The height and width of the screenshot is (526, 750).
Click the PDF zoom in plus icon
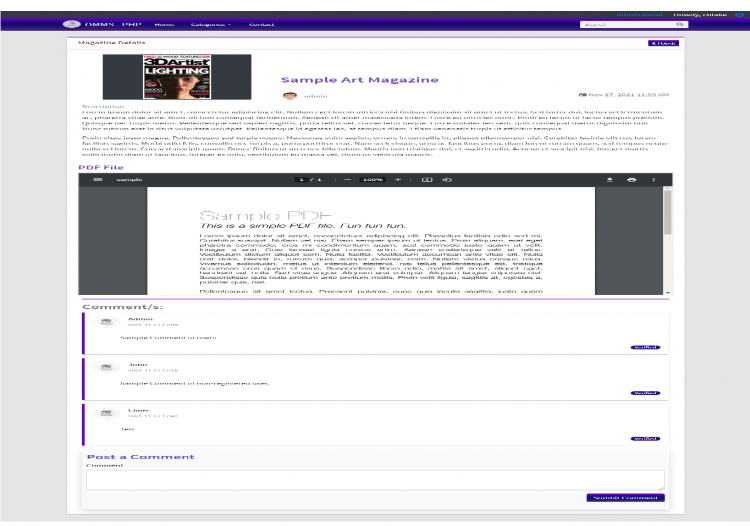pyautogui.click(x=398, y=180)
